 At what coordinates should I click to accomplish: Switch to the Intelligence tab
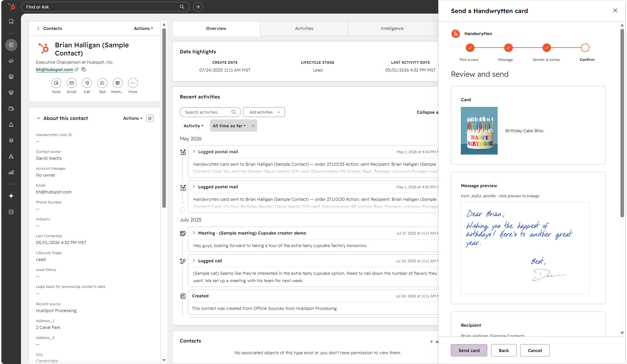coord(392,29)
